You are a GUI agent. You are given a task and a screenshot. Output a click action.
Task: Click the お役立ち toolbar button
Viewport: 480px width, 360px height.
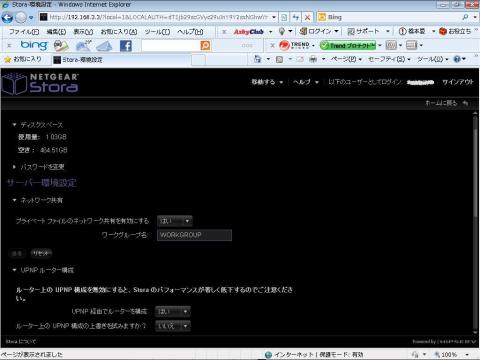pos(455,31)
